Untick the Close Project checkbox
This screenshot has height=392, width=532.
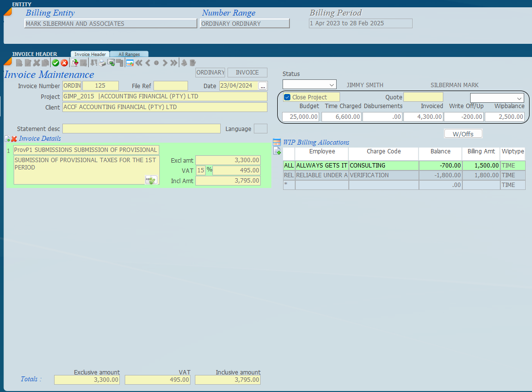tap(287, 97)
